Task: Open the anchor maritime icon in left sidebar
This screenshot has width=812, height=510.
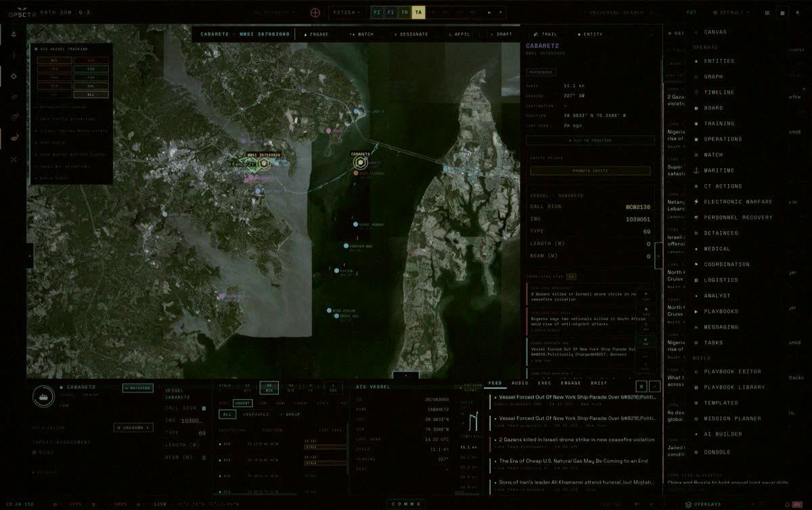Action: (x=14, y=33)
